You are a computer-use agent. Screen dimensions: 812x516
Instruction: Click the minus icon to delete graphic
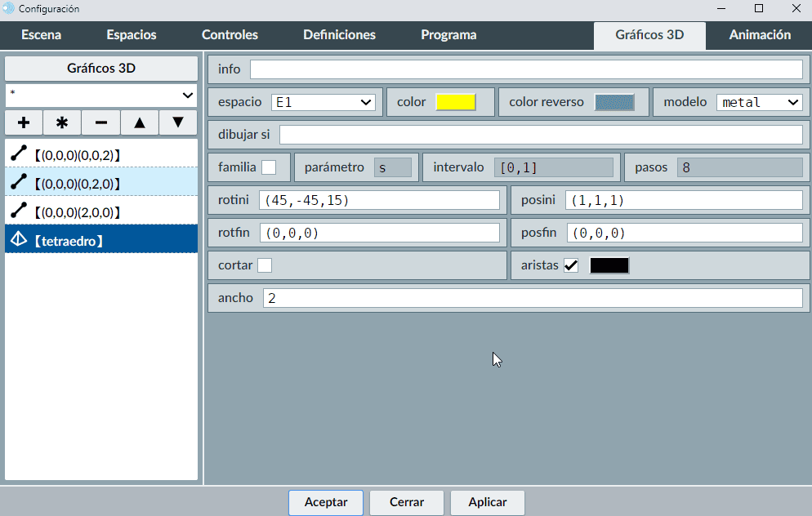[101, 122]
